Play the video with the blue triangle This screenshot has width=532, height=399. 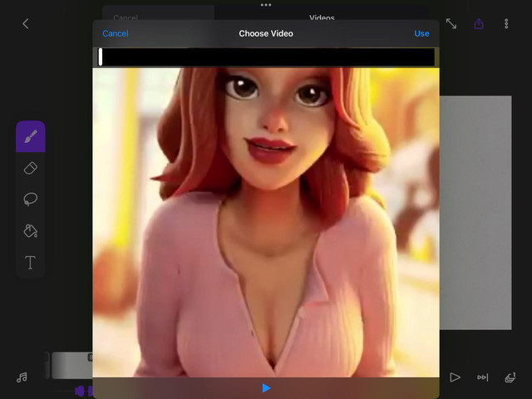click(x=266, y=388)
